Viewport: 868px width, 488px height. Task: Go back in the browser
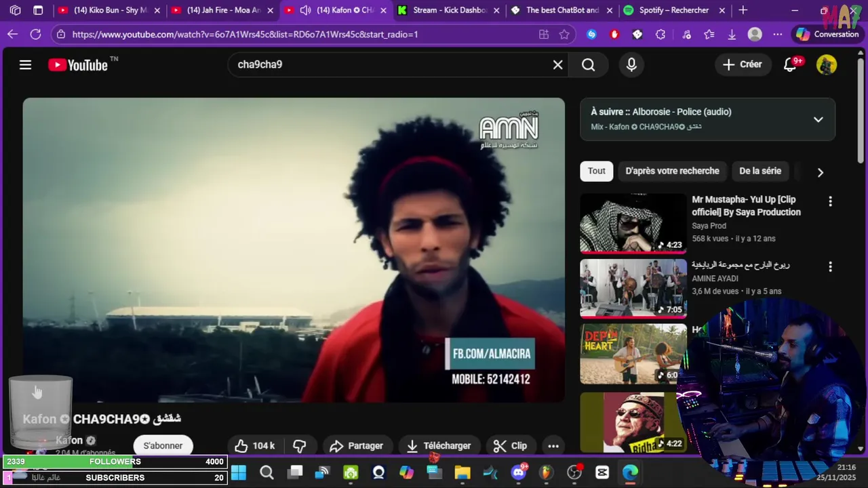click(13, 34)
